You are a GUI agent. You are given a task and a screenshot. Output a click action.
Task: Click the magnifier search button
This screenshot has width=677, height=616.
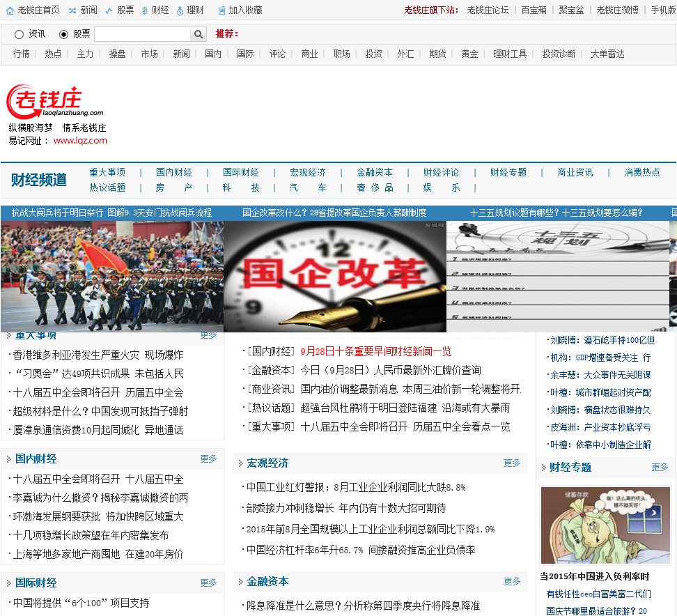coord(199,34)
